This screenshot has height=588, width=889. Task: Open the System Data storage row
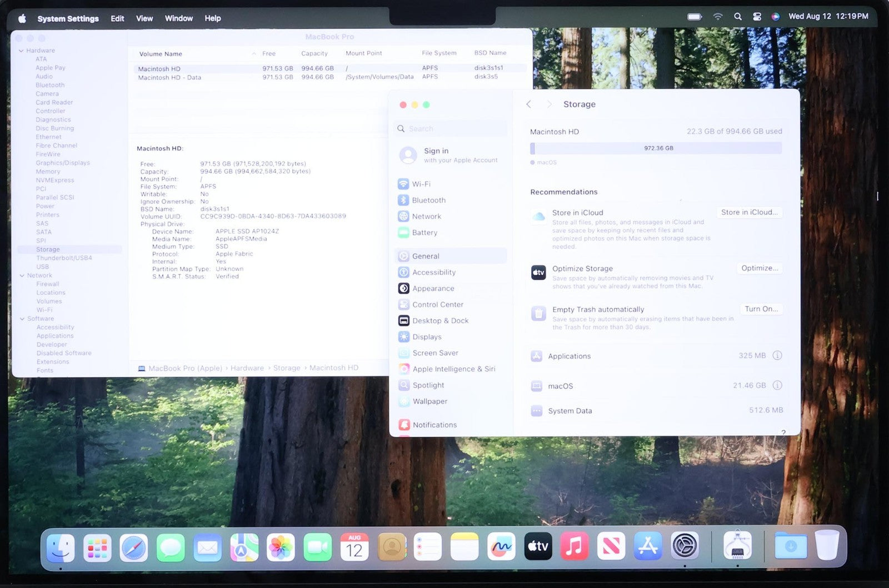click(x=656, y=411)
